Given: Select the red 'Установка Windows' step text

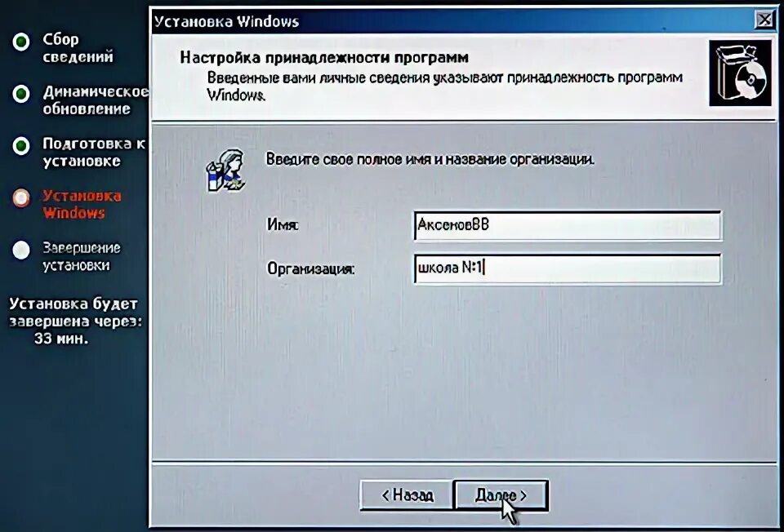Looking at the screenshot, I should coord(82,204).
